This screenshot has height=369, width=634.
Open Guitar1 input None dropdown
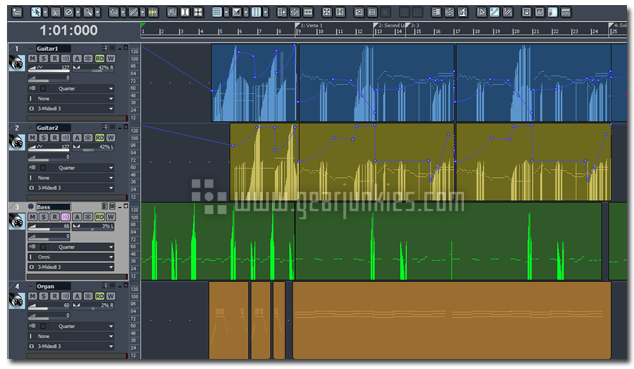coord(71,99)
